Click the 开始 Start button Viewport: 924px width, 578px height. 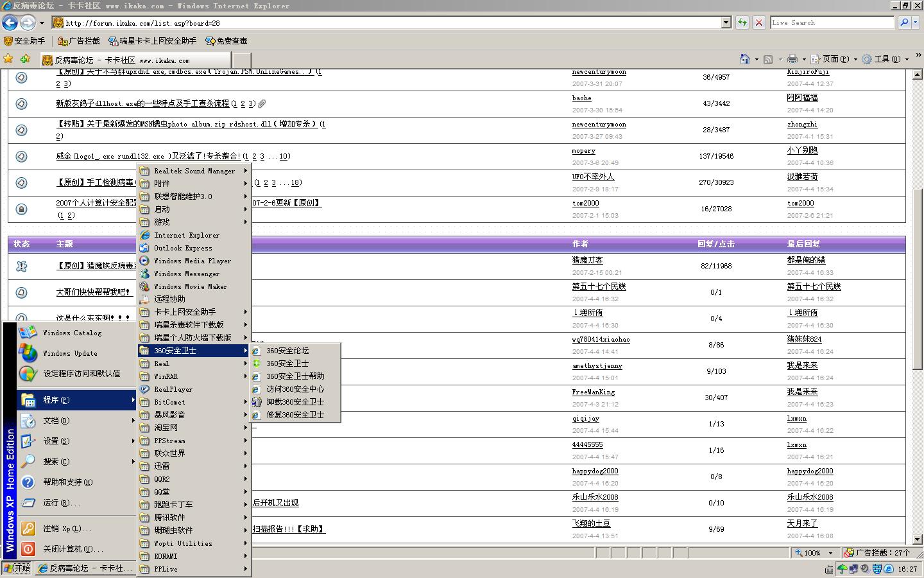pos(16,568)
